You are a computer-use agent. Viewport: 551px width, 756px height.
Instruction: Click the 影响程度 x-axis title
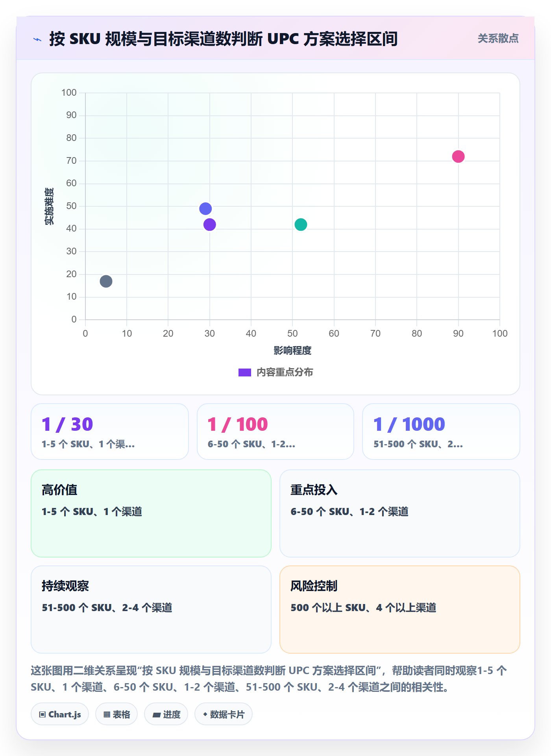(292, 350)
